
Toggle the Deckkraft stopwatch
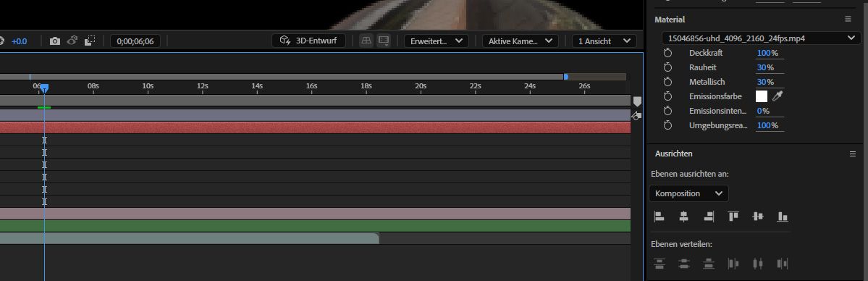(667, 53)
